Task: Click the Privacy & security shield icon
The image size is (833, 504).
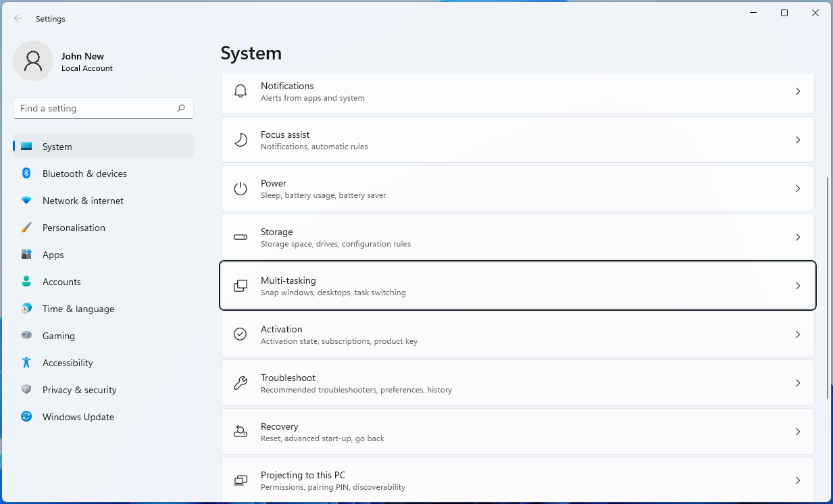Action: [26, 390]
